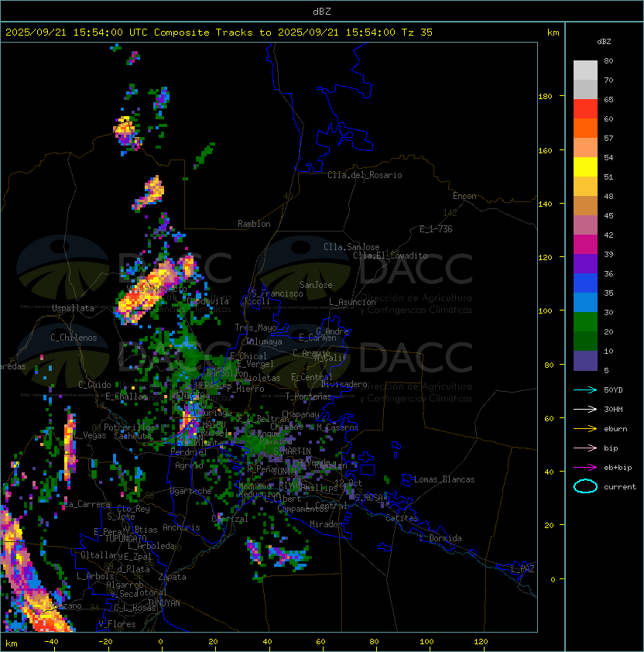The image size is (644, 652).
Task: Click the Agrelo town label
Action: pyautogui.click(x=189, y=465)
